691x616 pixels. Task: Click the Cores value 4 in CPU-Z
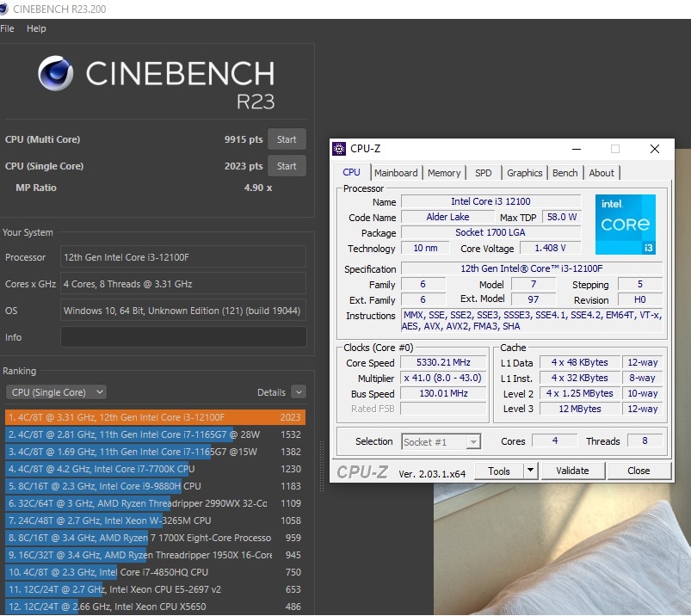tap(555, 440)
